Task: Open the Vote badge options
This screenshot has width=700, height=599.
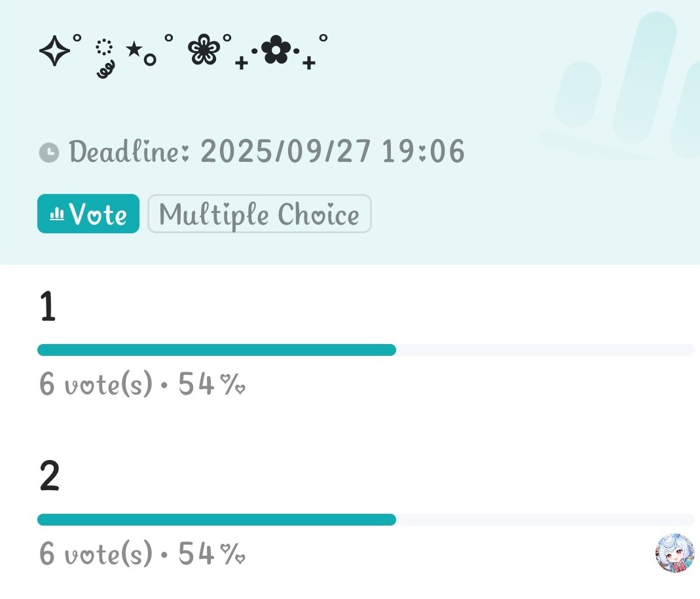Action: (88, 214)
